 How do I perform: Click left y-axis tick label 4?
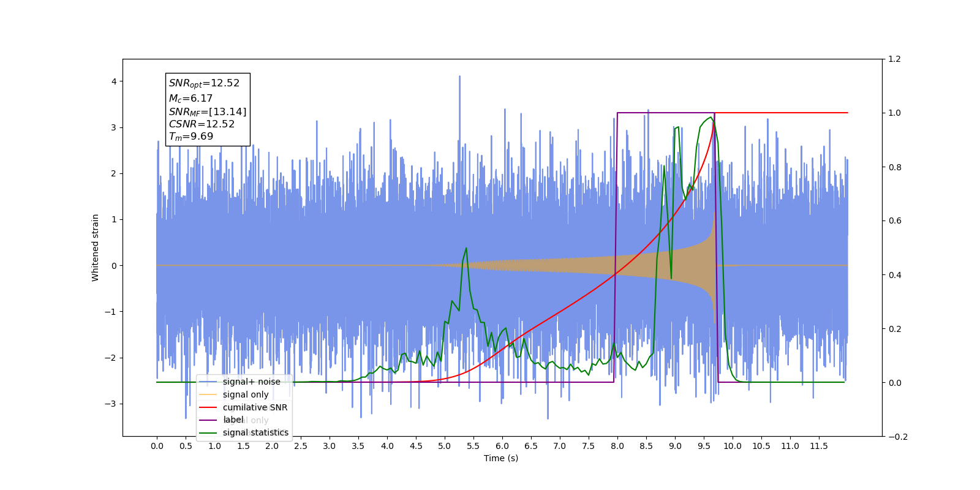[113, 81]
